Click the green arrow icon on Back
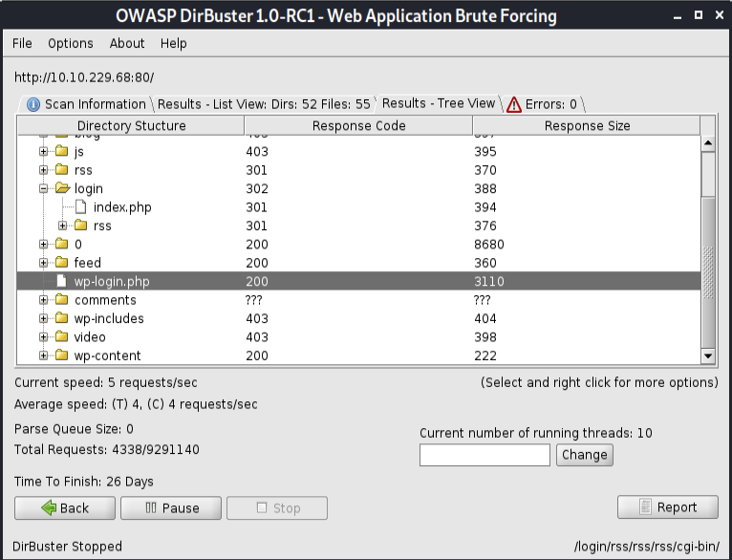 pos(49,507)
